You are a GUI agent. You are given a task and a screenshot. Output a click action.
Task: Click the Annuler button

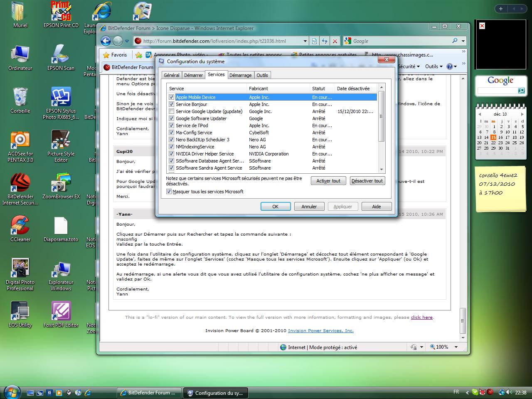pyautogui.click(x=309, y=207)
